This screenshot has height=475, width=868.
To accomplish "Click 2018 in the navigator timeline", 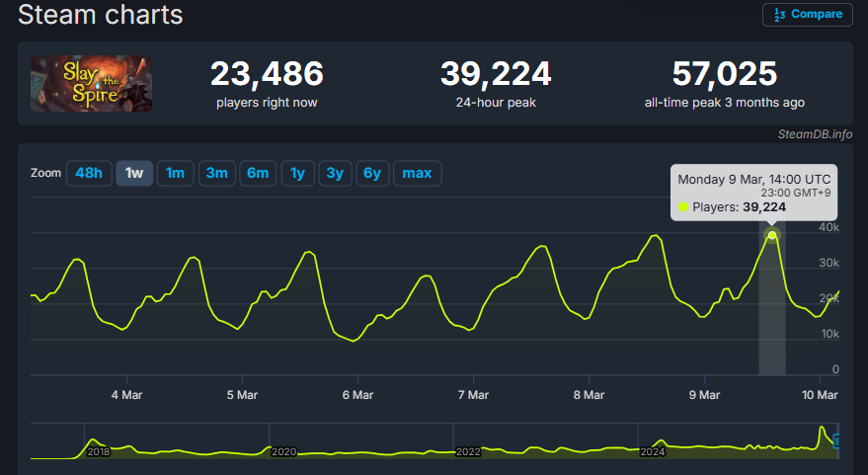I will click(x=99, y=451).
